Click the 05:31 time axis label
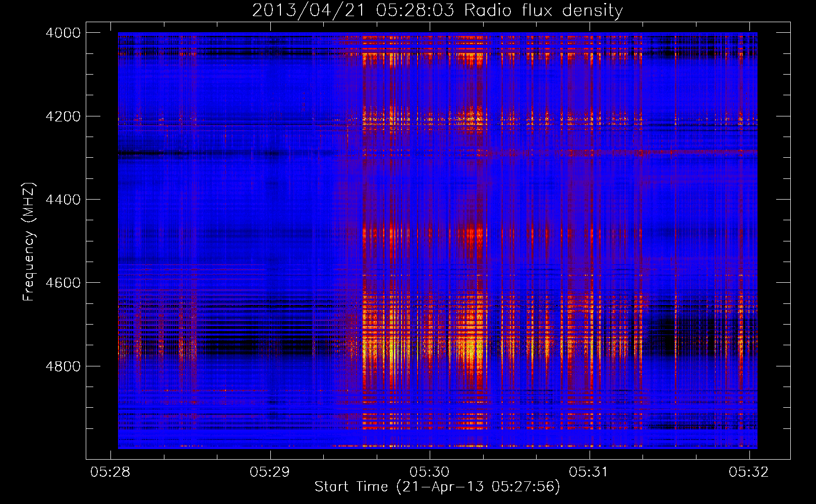Viewport: 816px width, 504px height. 589,472
